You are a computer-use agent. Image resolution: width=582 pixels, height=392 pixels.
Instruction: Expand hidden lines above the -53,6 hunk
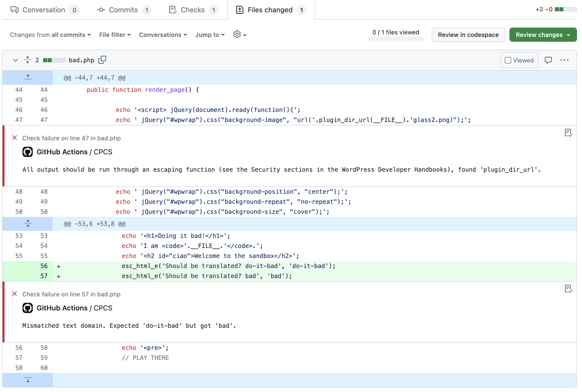point(27,223)
